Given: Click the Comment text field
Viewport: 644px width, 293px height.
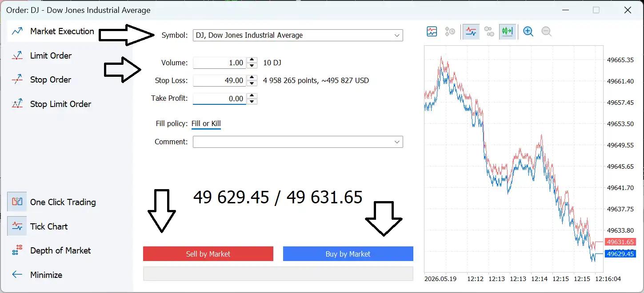Looking at the screenshot, I should 292,142.
